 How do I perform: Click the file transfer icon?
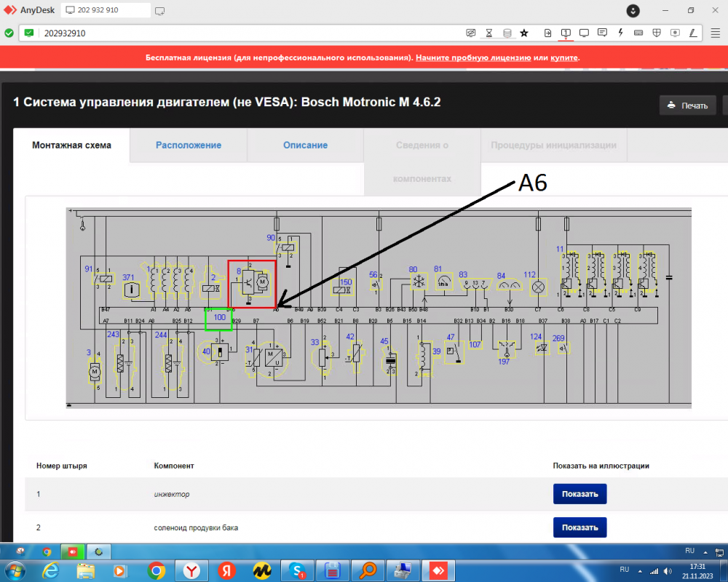coord(547,33)
